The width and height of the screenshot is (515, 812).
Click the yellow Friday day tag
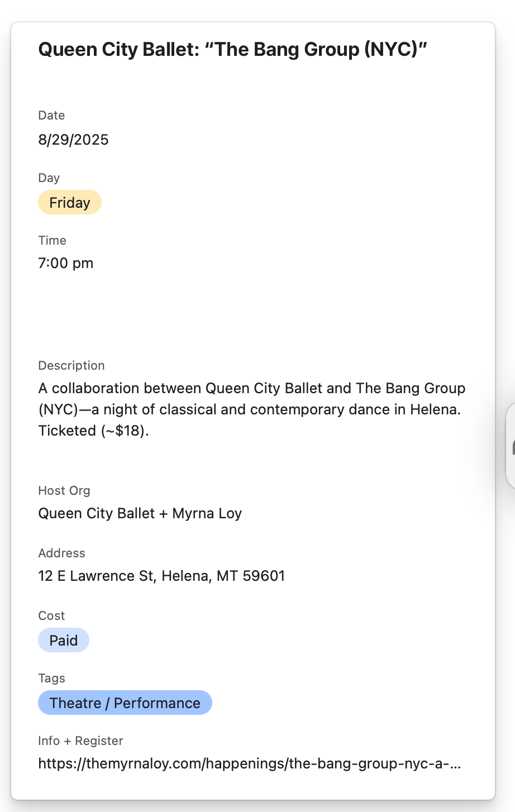pyautogui.click(x=70, y=203)
